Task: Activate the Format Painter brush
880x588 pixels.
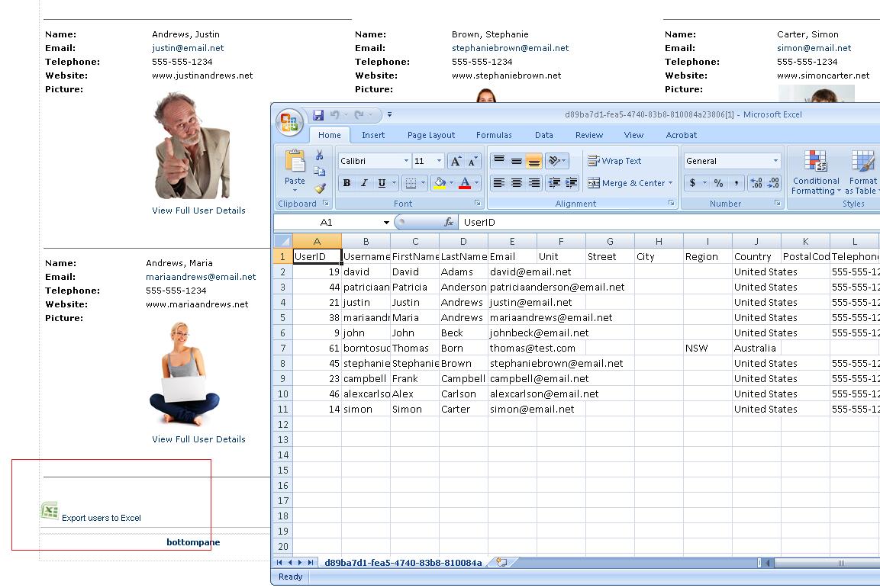Action: 319,188
